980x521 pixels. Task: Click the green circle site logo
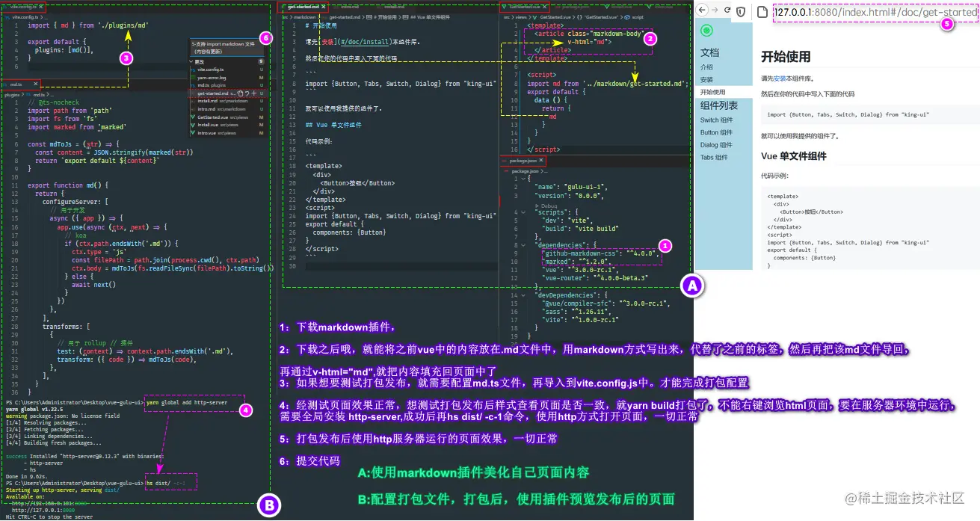[x=707, y=31]
